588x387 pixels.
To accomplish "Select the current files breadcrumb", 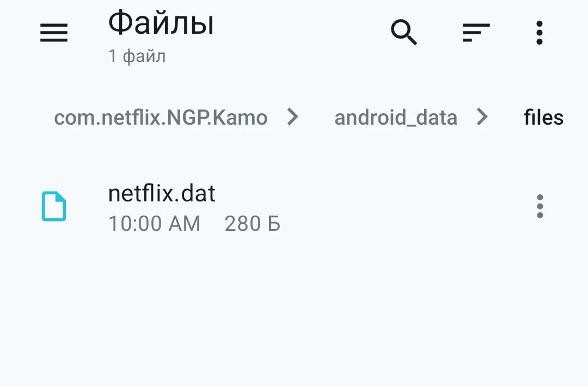I will coord(543,118).
